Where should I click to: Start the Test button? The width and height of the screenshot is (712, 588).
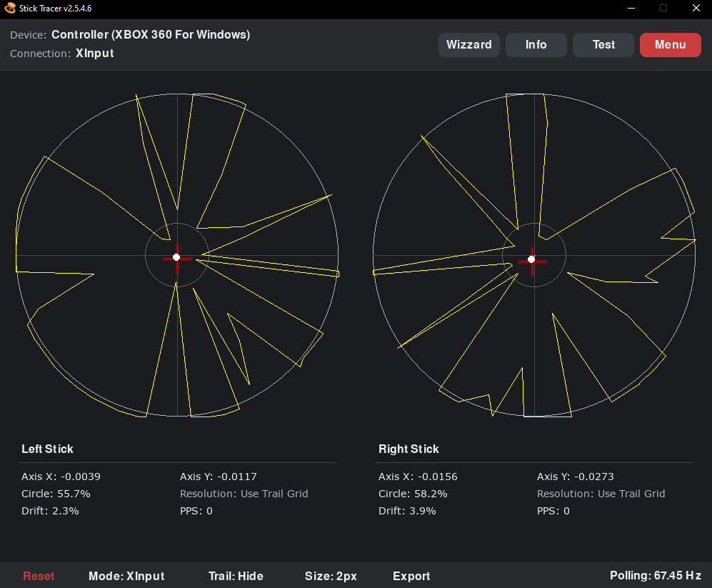pyautogui.click(x=603, y=44)
